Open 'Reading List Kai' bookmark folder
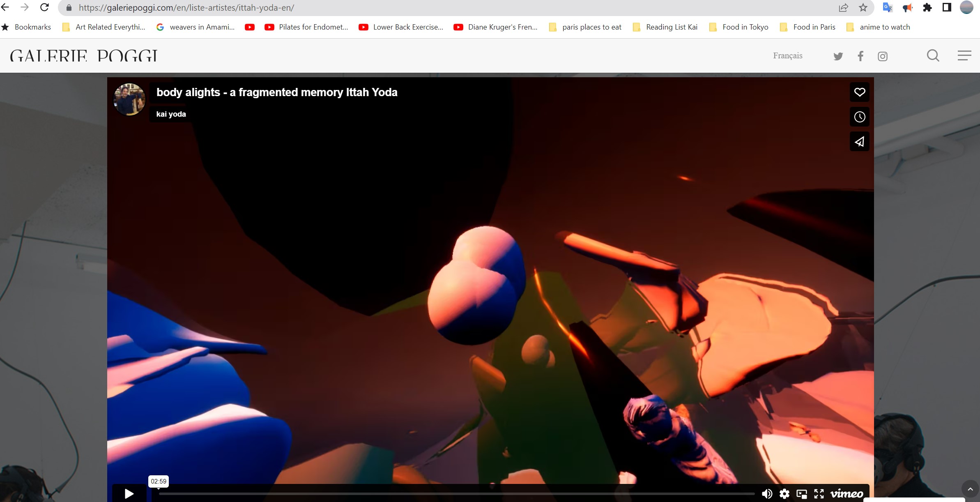Image resolution: width=980 pixels, height=502 pixels. (665, 27)
